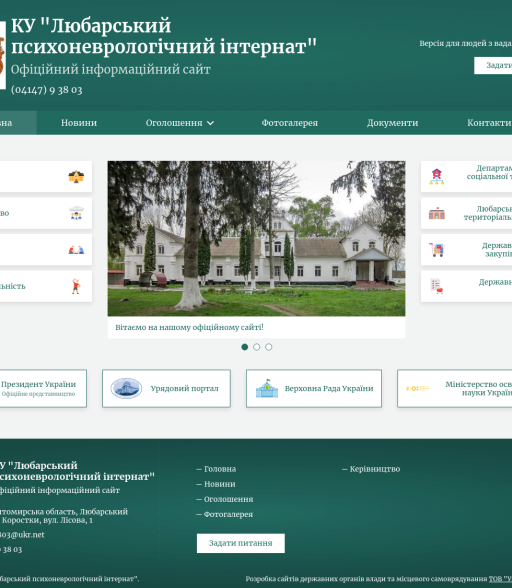Click the Державні закупівлі shopping cart icon
This screenshot has height=588, width=512.
[x=437, y=250]
